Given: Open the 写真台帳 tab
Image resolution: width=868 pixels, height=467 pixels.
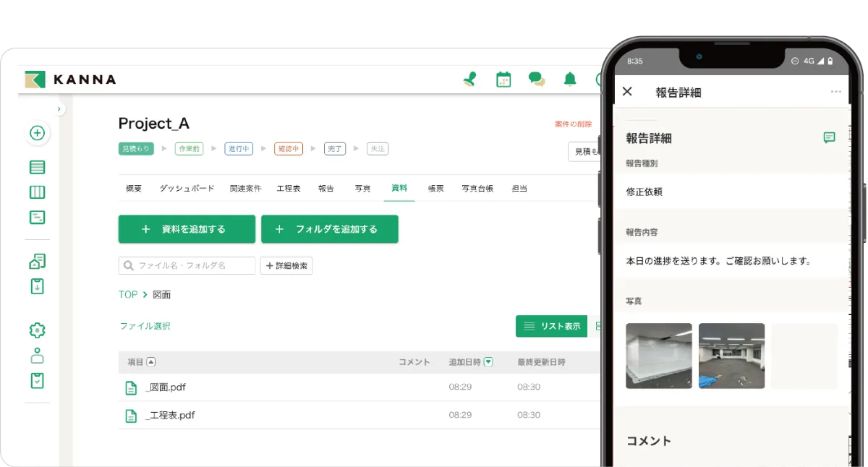Looking at the screenshot, I should coord(477,188).
